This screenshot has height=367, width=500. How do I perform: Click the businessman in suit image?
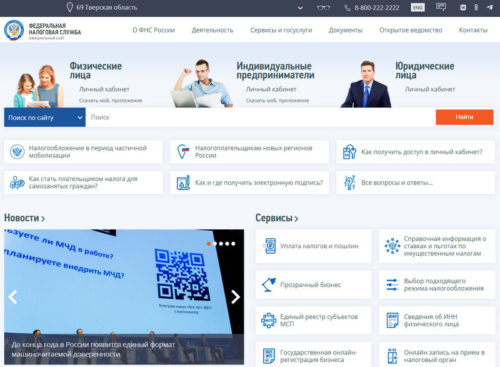coord(366,84)
